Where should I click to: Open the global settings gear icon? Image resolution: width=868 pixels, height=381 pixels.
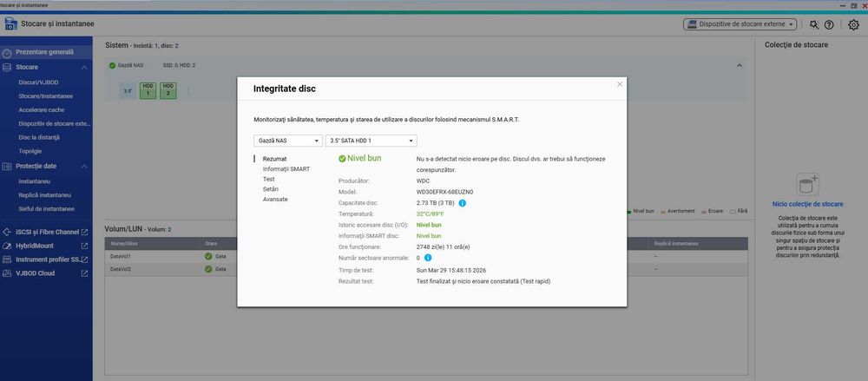(x=853, y=24)
